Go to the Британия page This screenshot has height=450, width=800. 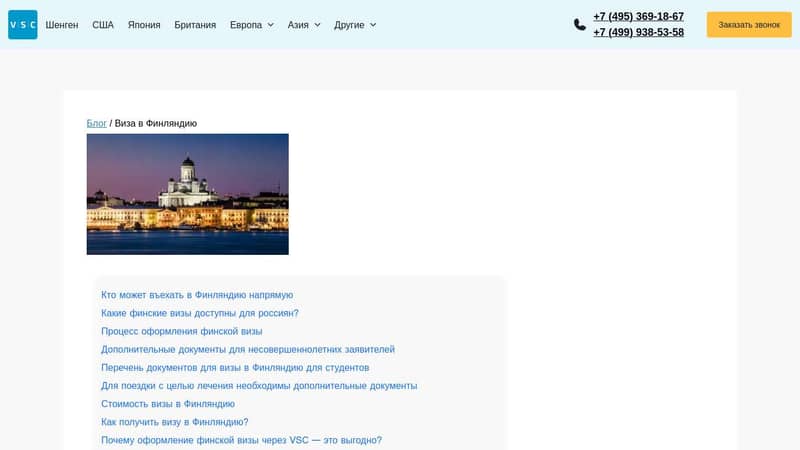(195, 25)
